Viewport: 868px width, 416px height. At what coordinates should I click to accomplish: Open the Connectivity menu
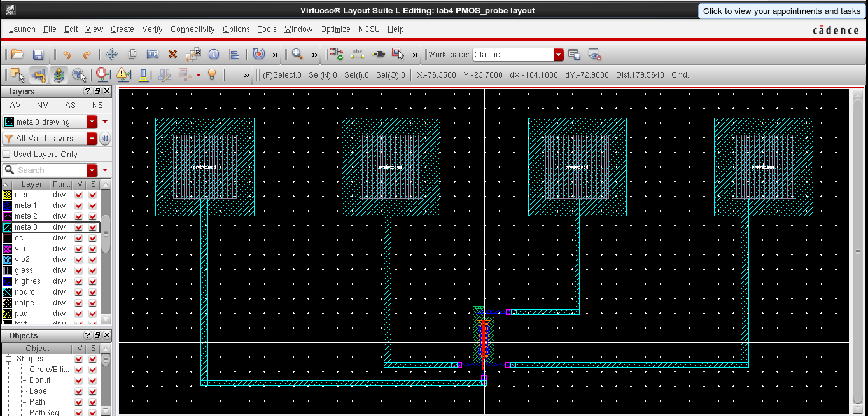(x=192, y=29)
